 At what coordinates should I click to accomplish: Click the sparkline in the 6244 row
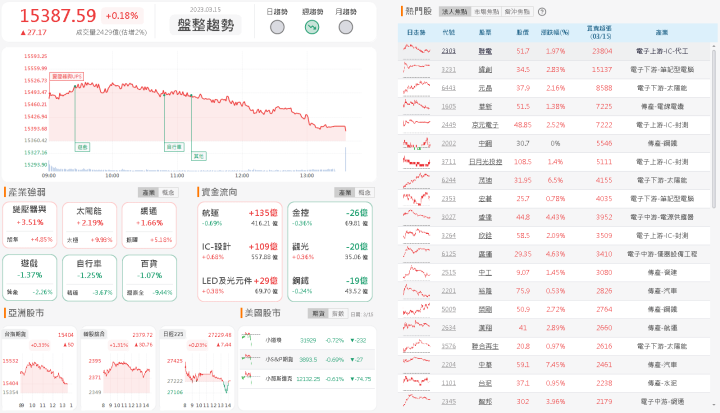tap(416, 180)
